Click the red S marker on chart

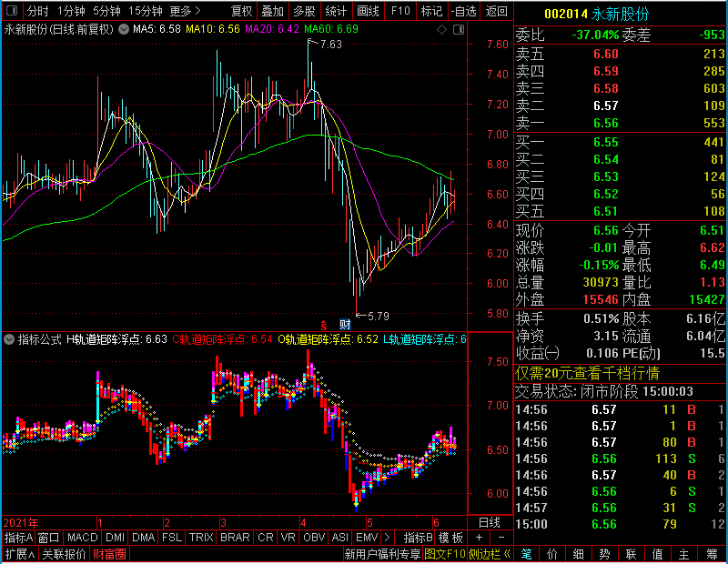[324, 325]
